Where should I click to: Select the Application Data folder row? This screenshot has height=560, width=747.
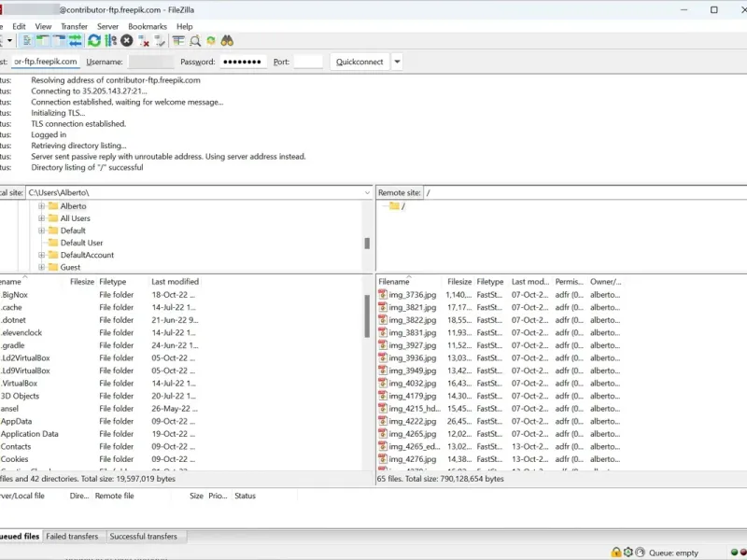pos(100,434)
